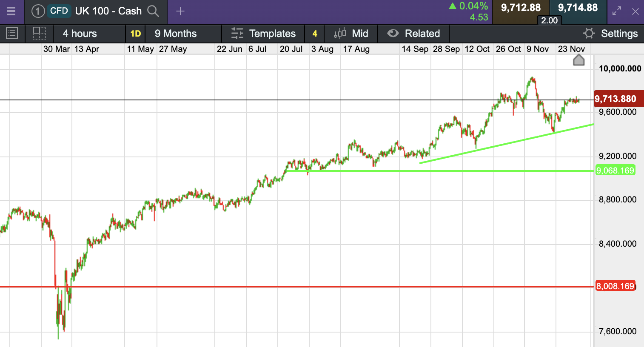644x347 pixels.
Task: Click the buy price 9,714.88
Action: [x=578, y=8]
